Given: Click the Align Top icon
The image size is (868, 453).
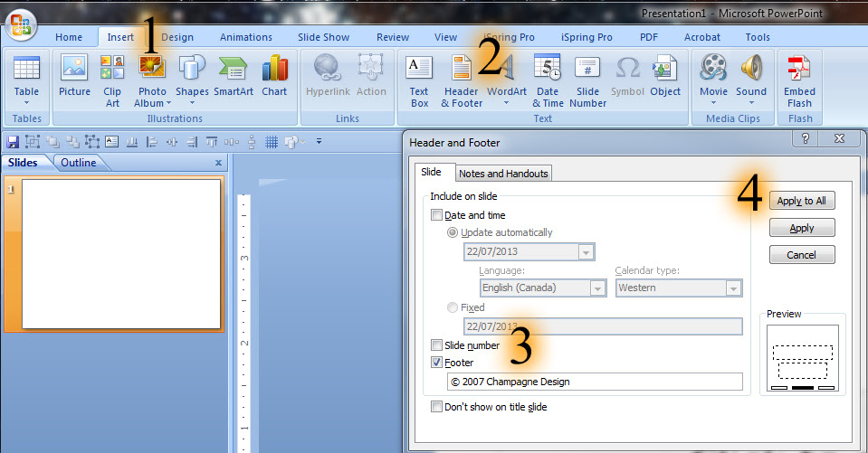Looking at the screenshot, I should [x=212, y=142].
